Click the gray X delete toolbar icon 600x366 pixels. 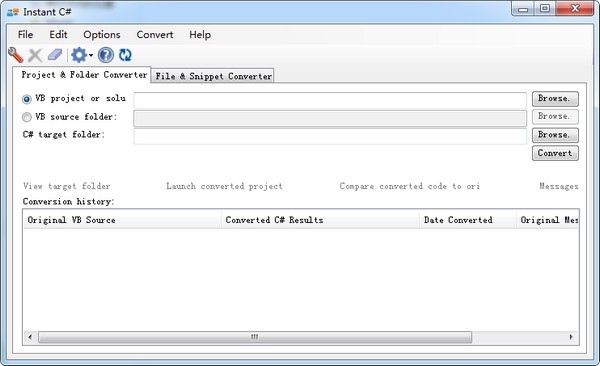[35, 55]
